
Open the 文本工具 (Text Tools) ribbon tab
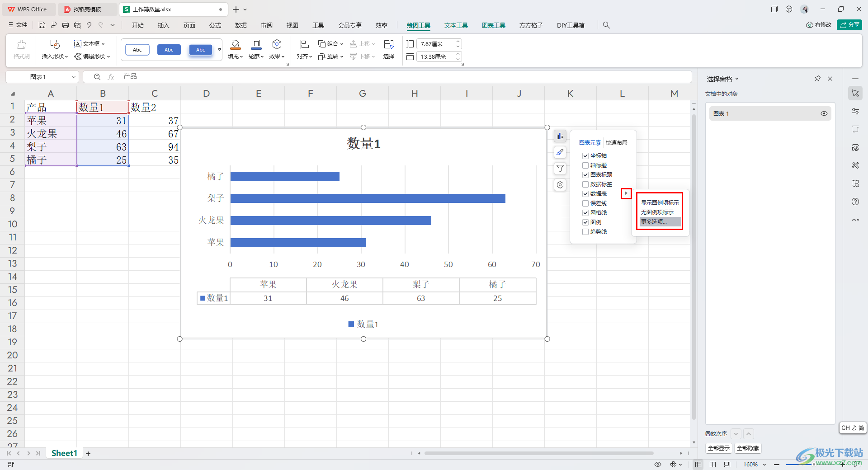(456, 25)
